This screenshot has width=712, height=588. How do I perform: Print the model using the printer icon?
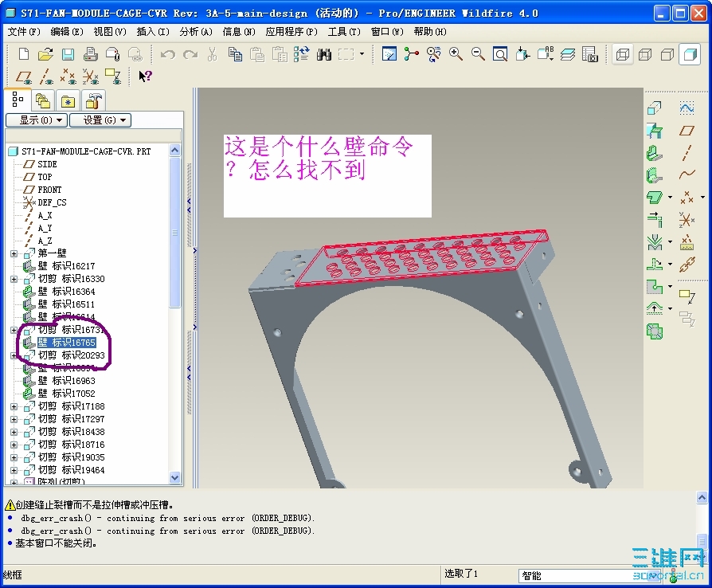[90, 54]
